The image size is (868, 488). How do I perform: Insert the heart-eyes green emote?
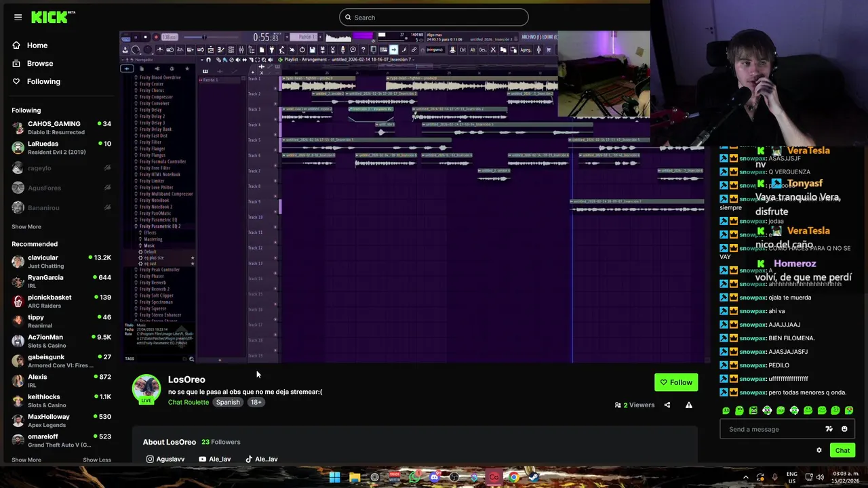pyautogui.click(x=849, y=410)
